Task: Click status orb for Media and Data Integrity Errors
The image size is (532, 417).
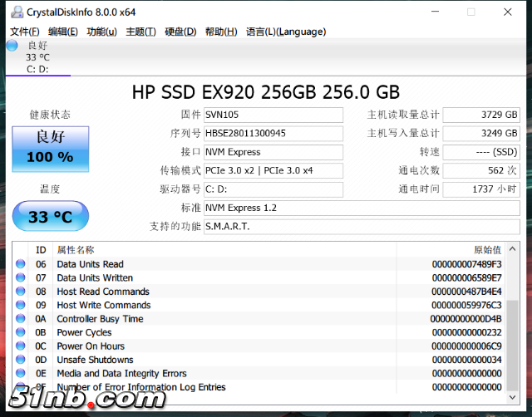Action: point(21,373)
